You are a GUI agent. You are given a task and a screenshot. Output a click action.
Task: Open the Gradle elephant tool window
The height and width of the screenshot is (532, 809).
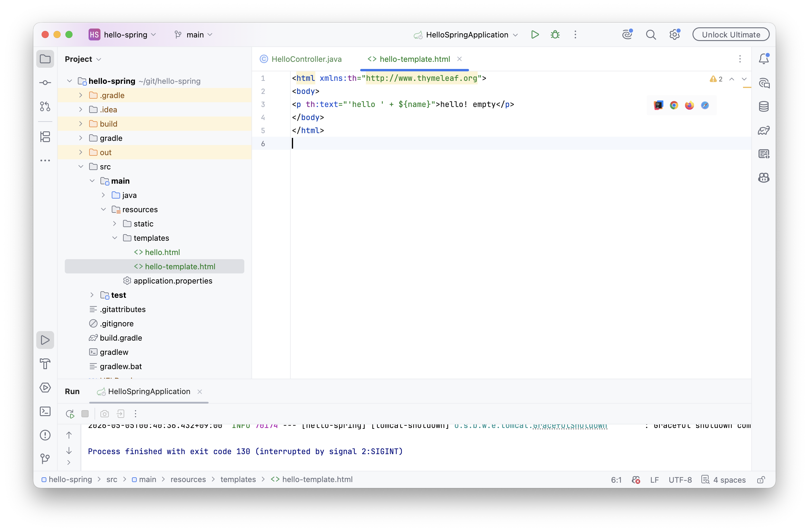[x=764, y=130]
